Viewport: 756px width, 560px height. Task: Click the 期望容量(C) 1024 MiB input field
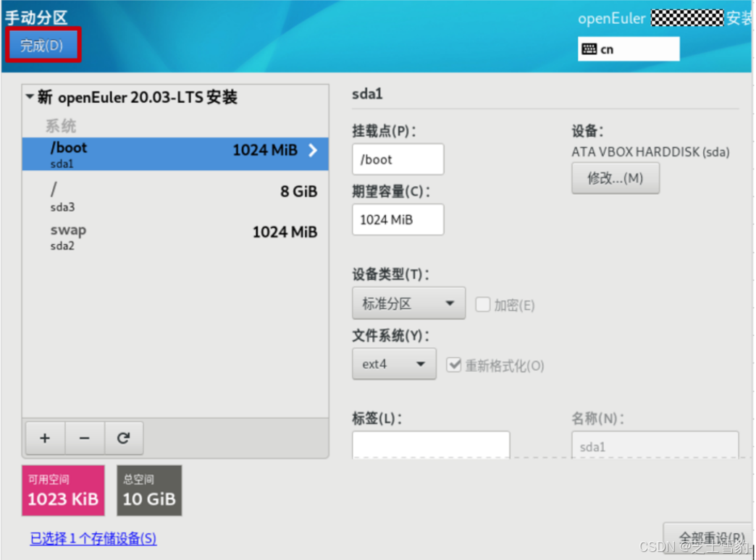pos(398,220)
